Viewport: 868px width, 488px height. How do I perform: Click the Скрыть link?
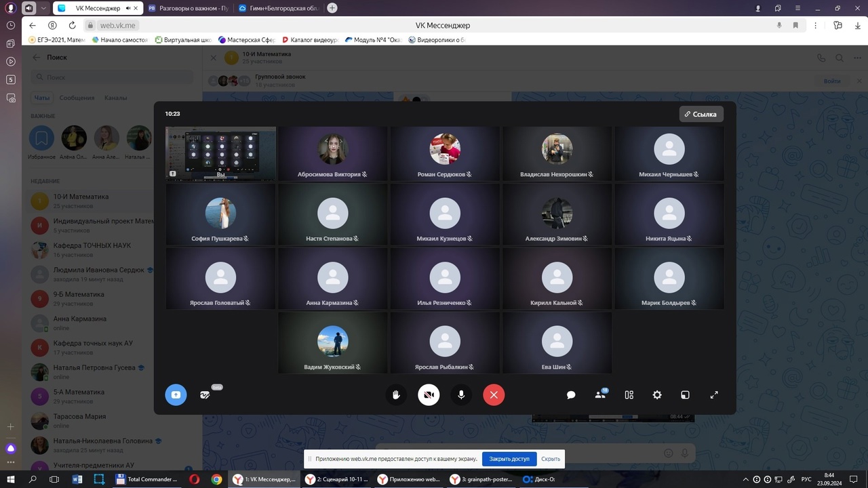tap(551, 459)
